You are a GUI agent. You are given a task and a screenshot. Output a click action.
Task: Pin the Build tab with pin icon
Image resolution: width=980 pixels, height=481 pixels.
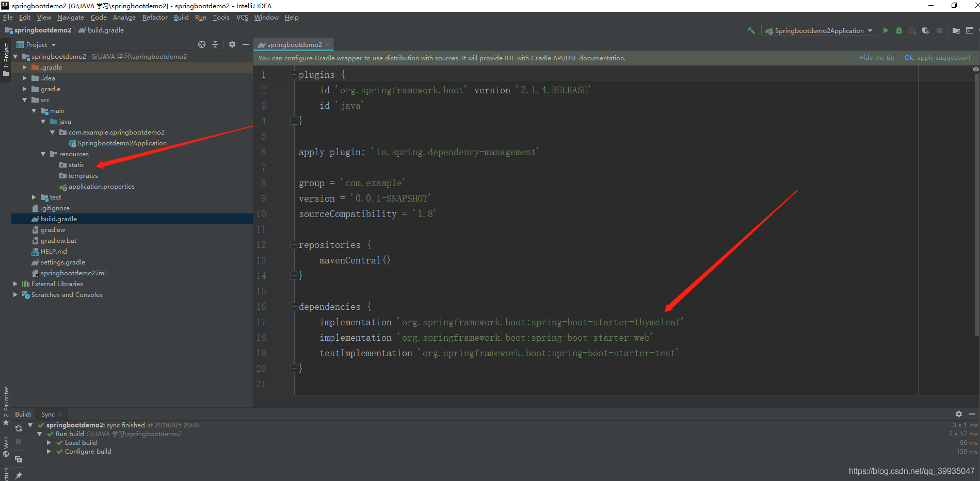click(x=19, y=475)
